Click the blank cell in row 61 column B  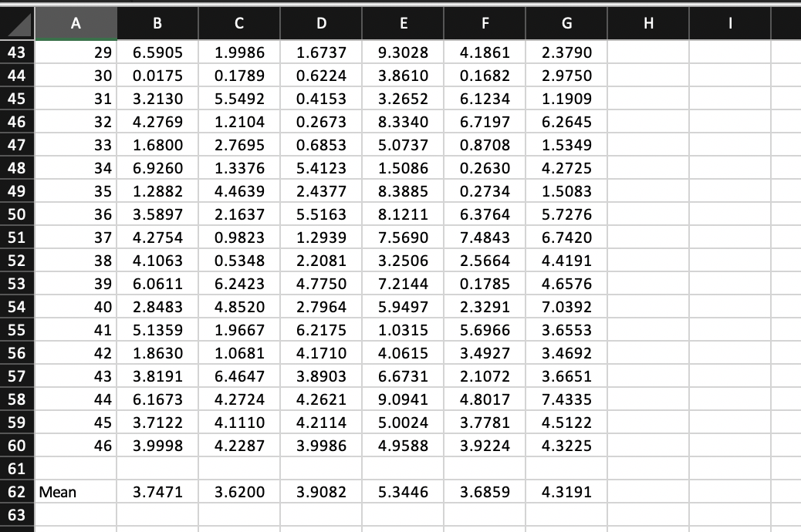(157, 469)
